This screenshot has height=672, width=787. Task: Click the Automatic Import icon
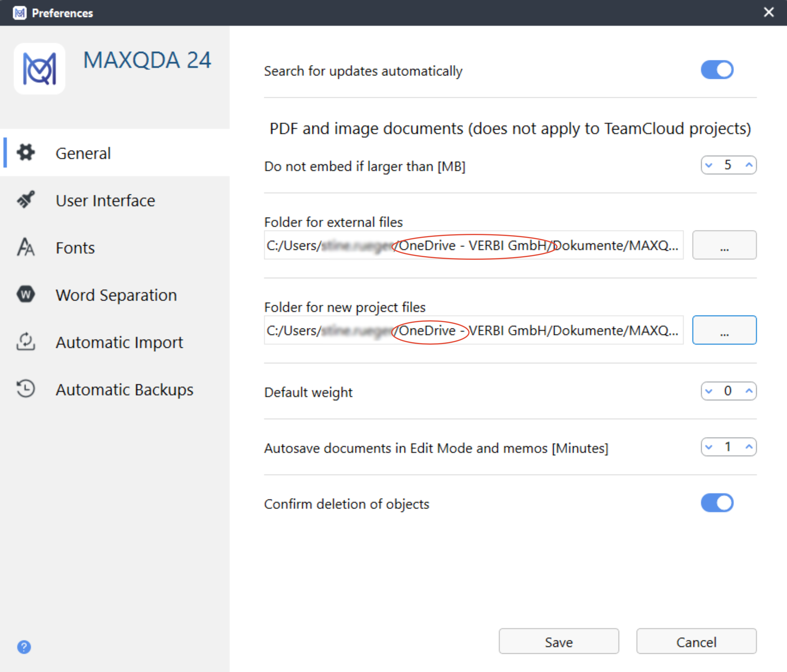(x=26, y=341)
